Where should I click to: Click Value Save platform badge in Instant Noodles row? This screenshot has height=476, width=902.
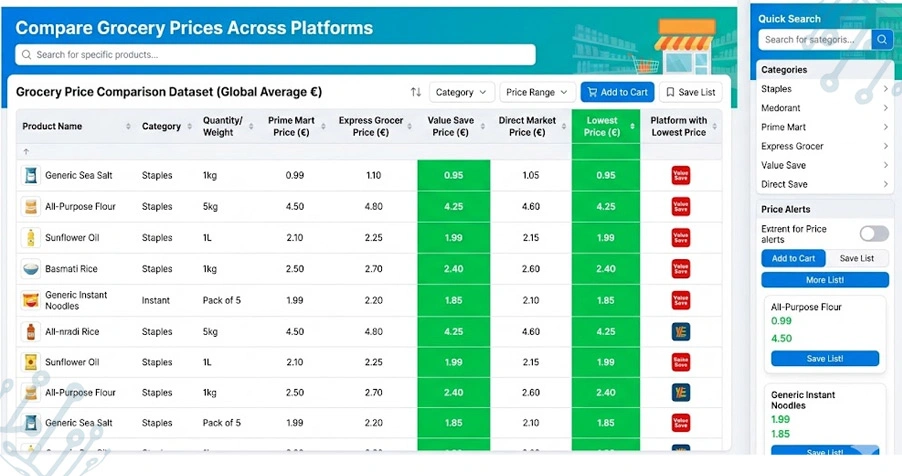click(681, 300)
